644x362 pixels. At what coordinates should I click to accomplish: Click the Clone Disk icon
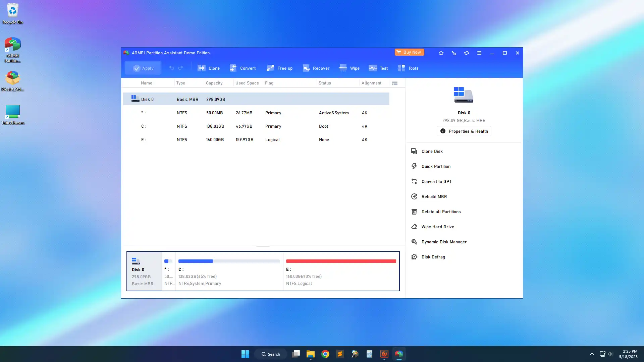pos(414,151)
